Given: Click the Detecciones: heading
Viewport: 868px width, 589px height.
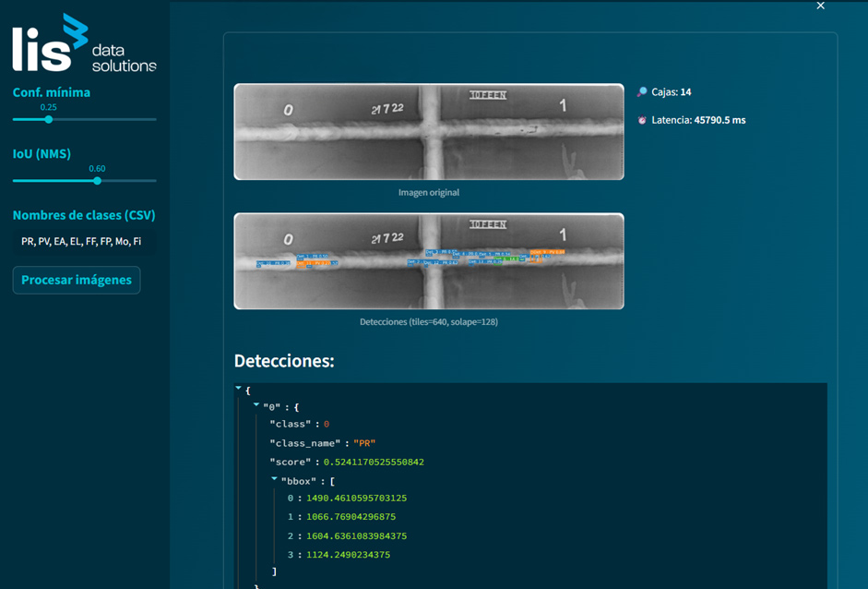Looking at the screenshot, I should pyautogui.click(x=284, y=361).
